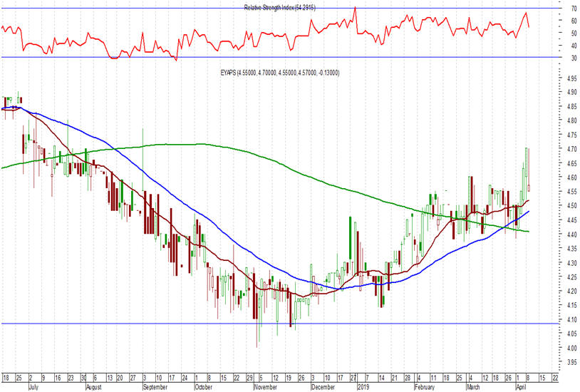
Task: Click the 3.95 price axis label
Action: 571,362
